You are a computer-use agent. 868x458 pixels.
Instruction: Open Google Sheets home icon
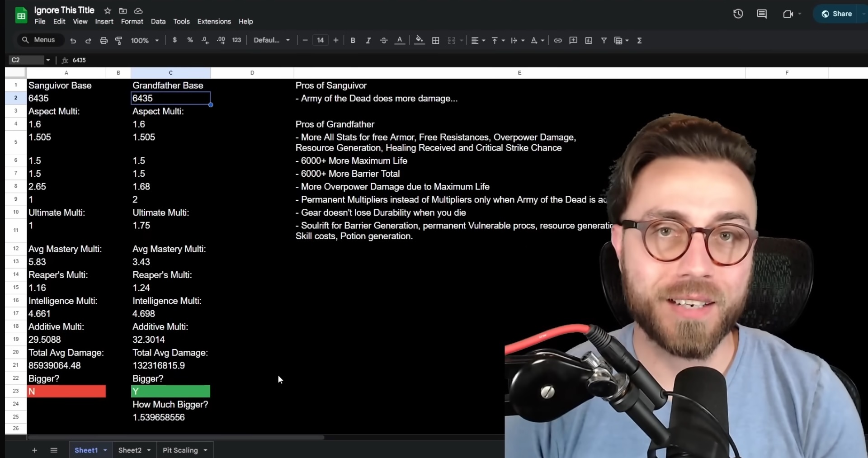click(21, 15)
